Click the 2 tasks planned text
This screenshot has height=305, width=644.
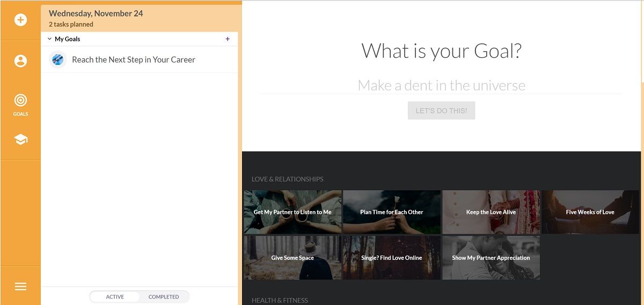pos(71,24)
